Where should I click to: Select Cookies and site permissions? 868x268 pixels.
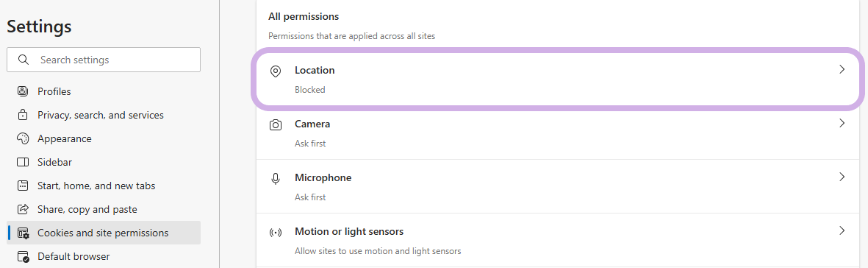click(104, 233)
